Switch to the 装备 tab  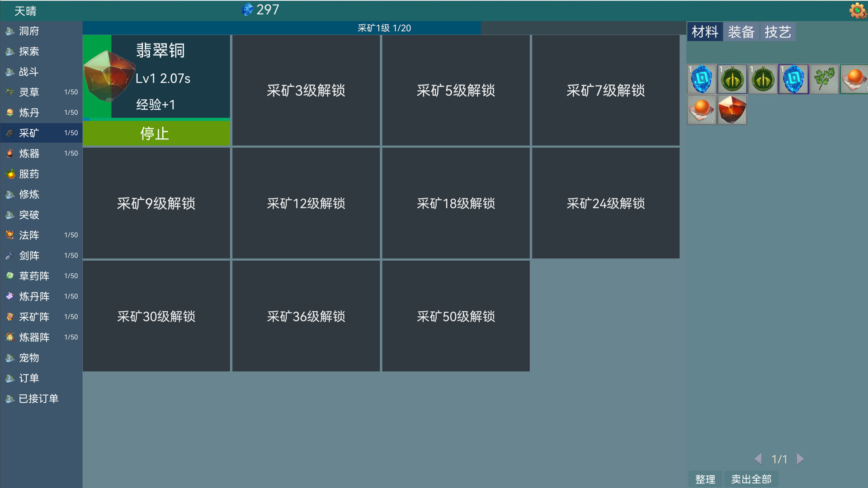(x=741, y=32)
